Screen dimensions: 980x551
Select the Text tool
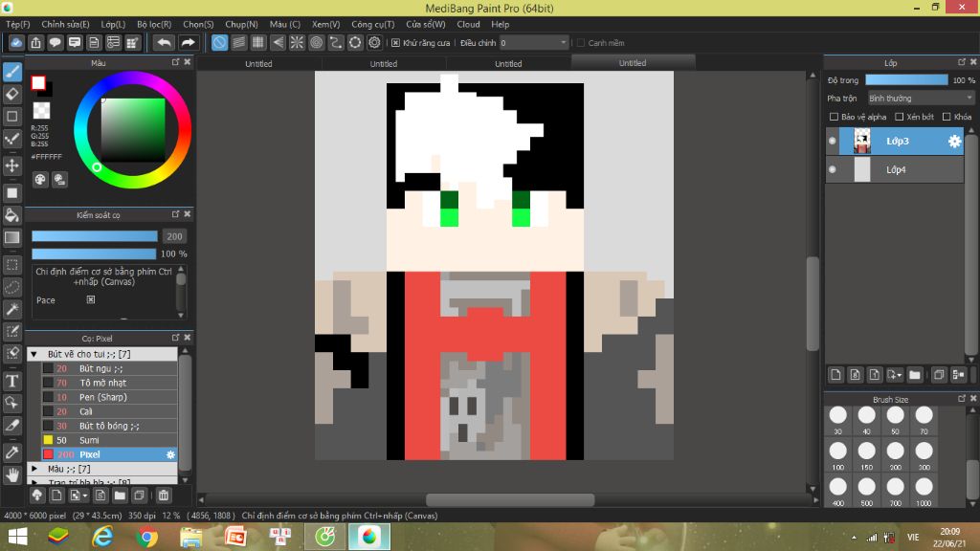point(11,381)
